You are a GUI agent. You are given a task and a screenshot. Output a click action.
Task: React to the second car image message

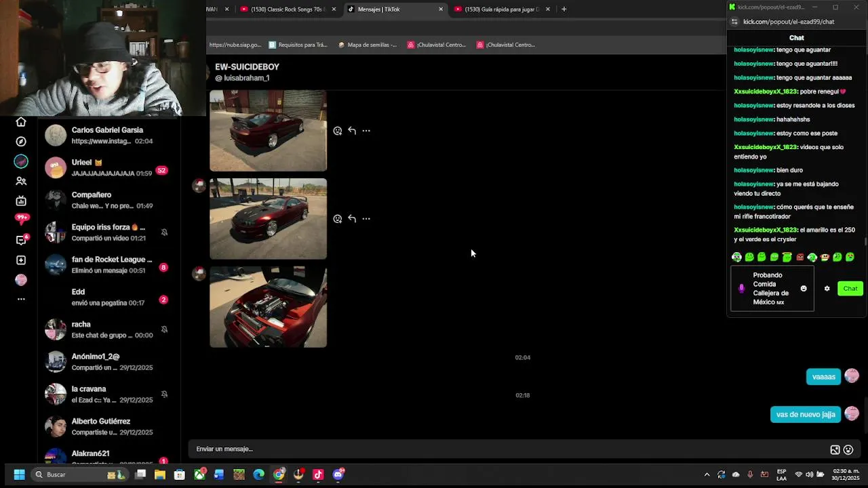[338, 219]
